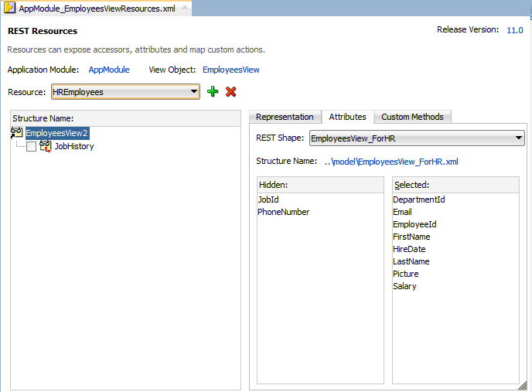Open the EmployeesView view object link
Image resolution: width=532 pixels, height=392 pixels.
231,70
